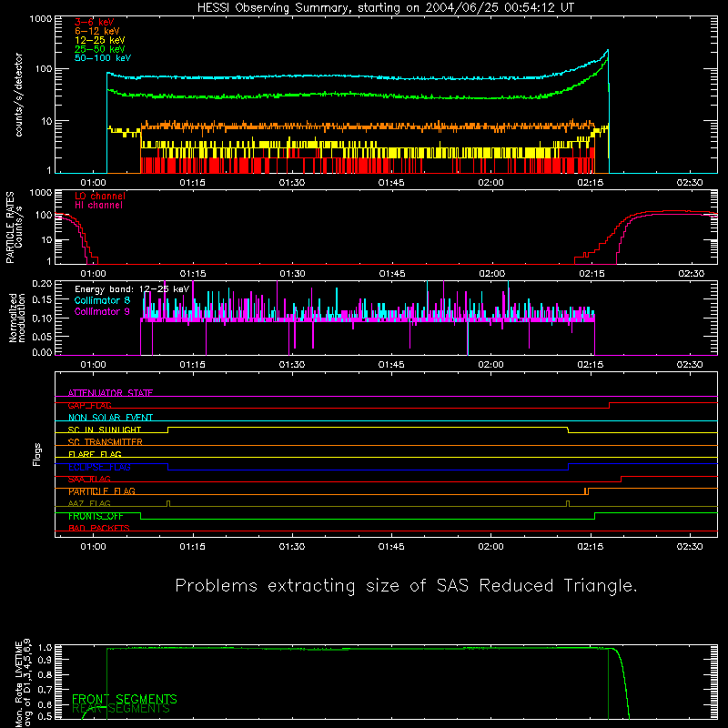Screen dimensions: 728x728
Task: Click the 'Energy band: 12-25 keV' label
Action: click(x=132, y=289)
